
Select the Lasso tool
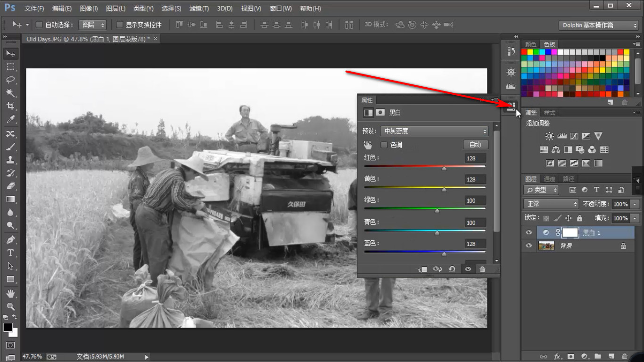click(10, 80)
